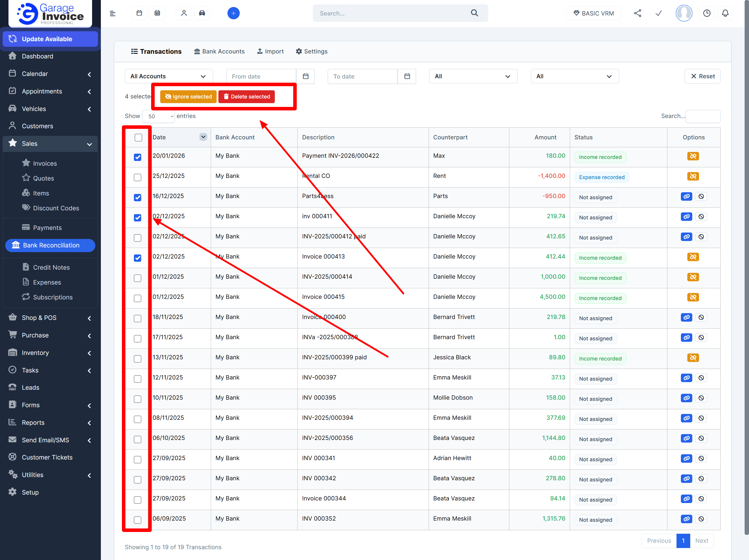
Task: Open the All Accounts dropdown
Action: tap(168, 76)
